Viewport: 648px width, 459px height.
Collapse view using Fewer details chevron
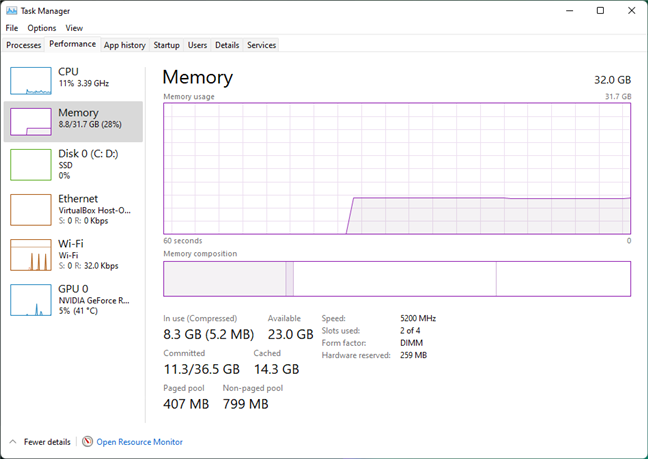pos(12,441)
